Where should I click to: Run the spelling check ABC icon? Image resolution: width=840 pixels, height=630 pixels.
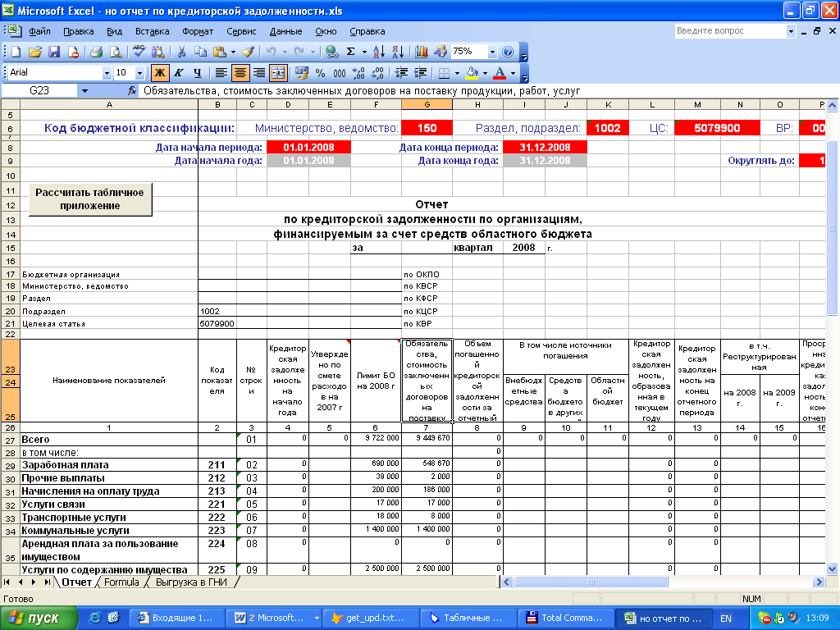tap(139, 52)
